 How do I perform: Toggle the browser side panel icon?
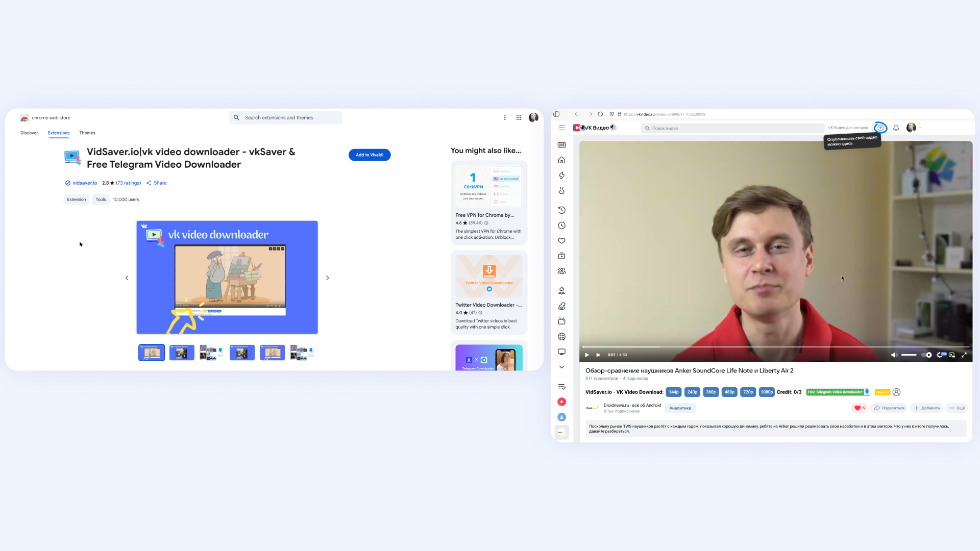click(x=556, y=114)
